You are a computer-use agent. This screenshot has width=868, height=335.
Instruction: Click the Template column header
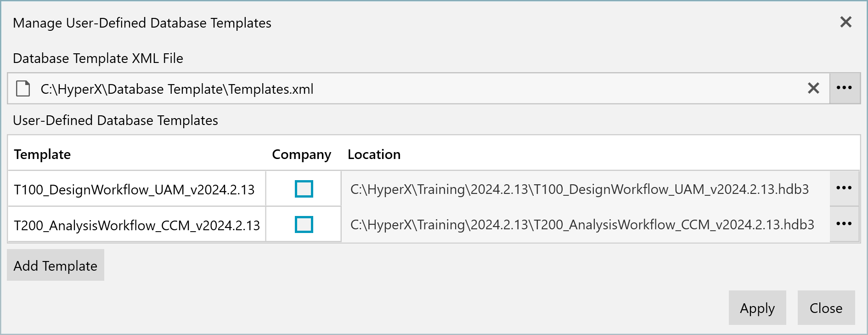[42, 154]
